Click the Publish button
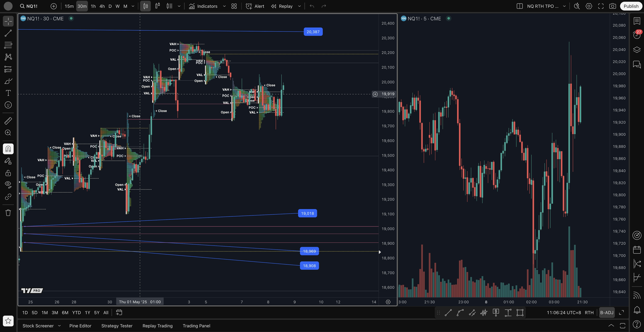The image size is (644, 332). [x=631, y=6]
